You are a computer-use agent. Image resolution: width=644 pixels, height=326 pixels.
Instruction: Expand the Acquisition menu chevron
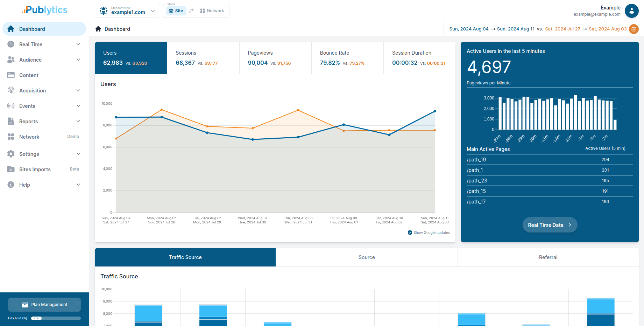tap(78, 91)
